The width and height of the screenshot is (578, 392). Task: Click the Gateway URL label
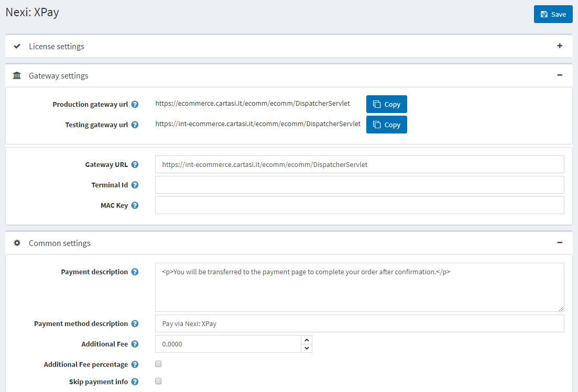pyautogui.click(x=106, y=164)
